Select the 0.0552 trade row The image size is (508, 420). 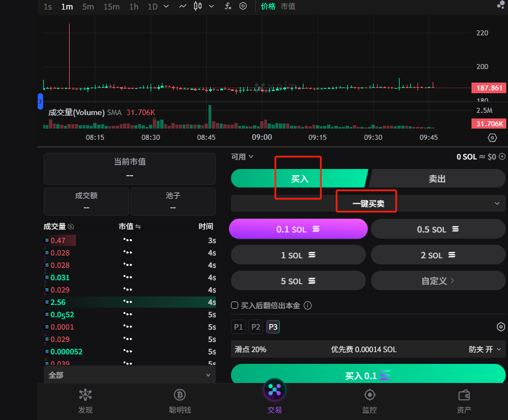click(130, 314)
